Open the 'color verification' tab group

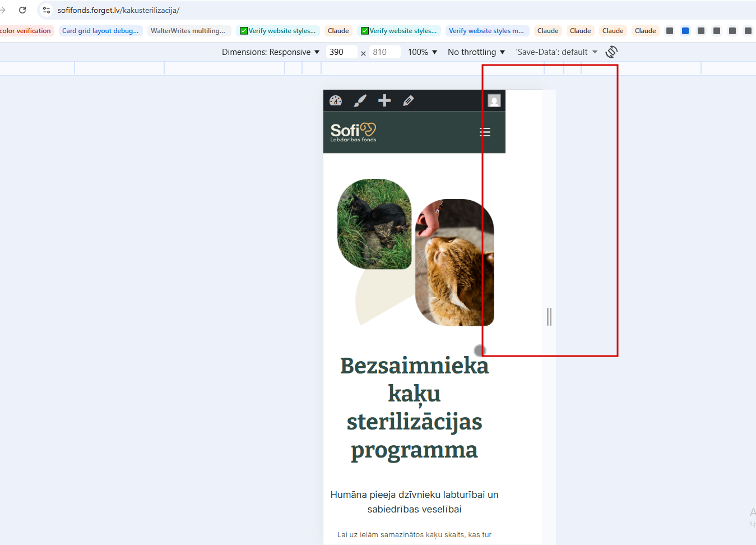click(26, 31)
